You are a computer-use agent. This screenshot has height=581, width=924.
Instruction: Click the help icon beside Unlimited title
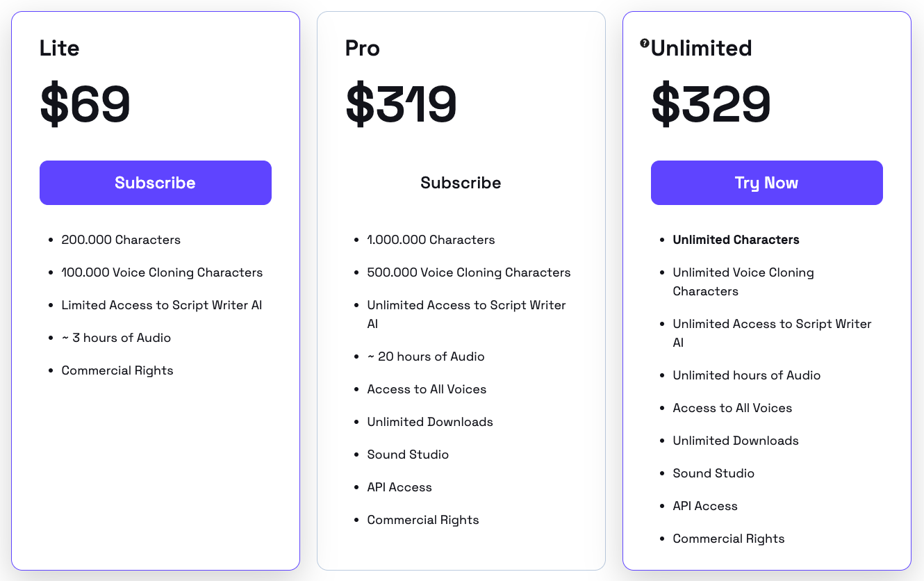(x=645, y=43)
